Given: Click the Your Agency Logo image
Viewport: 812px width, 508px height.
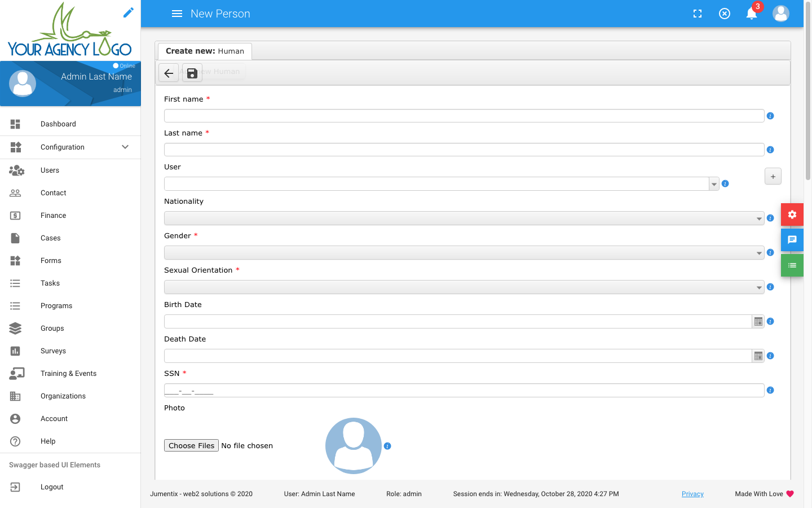Looking at the screenshot, I should point(69,29).
